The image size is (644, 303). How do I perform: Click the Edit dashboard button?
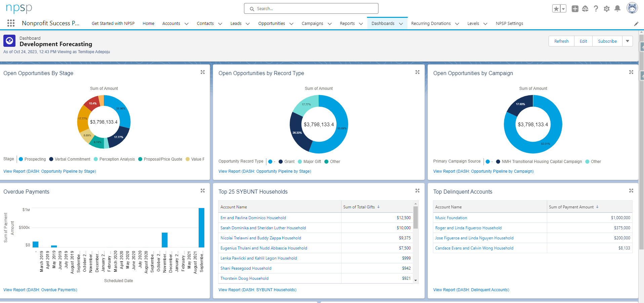coord(583,41)
